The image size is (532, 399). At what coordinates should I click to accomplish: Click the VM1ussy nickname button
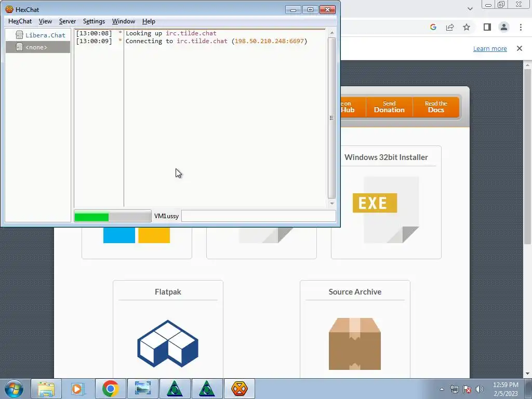click(x=166, y=216)
